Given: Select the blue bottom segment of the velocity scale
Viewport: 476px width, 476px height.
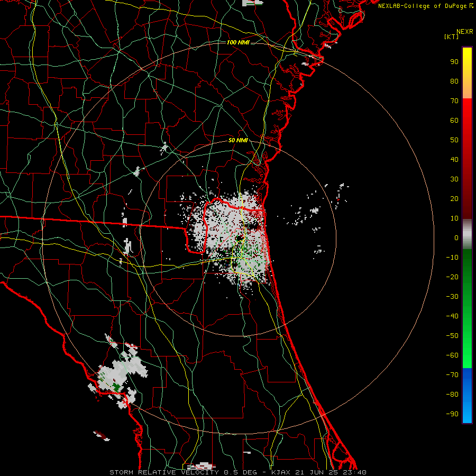Looking at the screenshot, I should (467, 395).
